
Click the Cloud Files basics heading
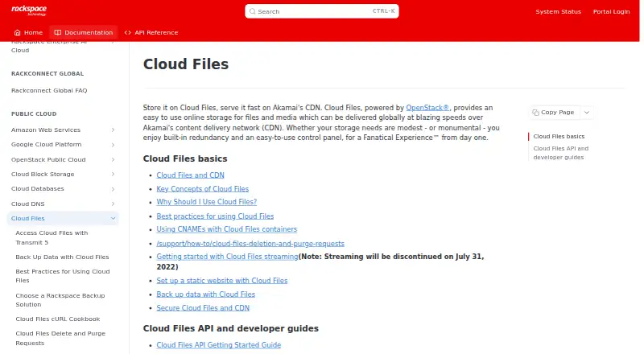(x=185, y=159)
